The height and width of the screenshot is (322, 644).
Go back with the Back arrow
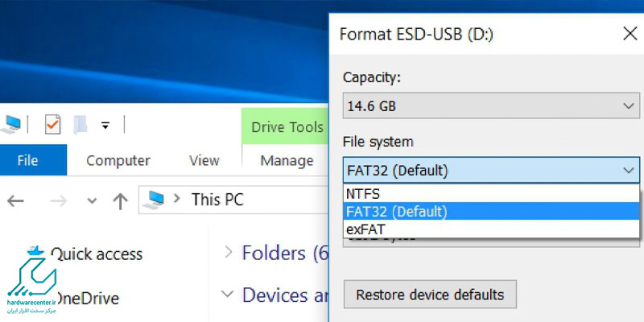(x=15, y=200)
